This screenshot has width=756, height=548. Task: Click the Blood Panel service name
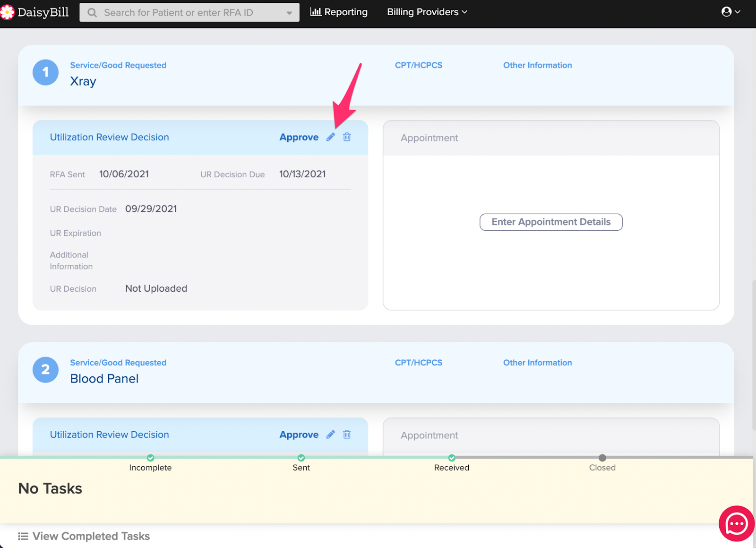tap(104, 379)
